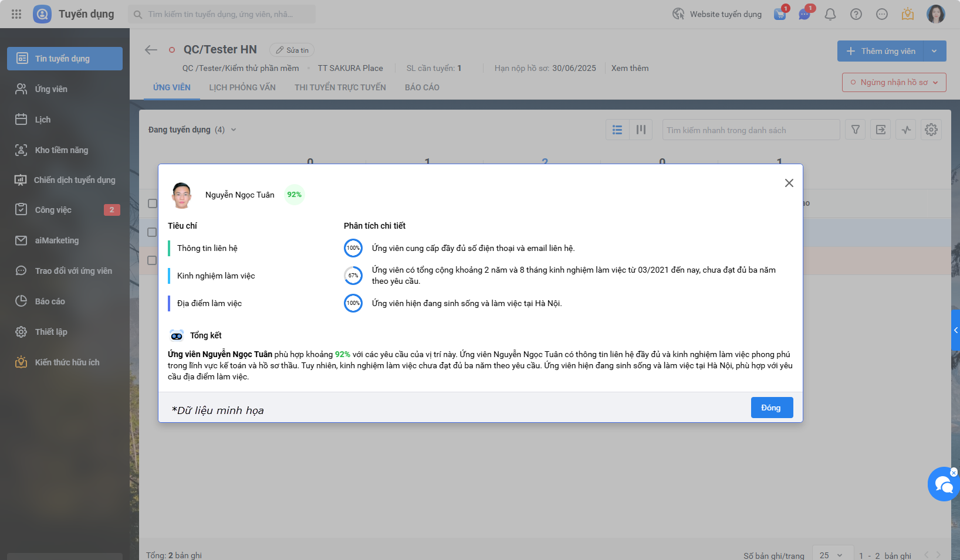Open the Báo cáo tab
Image resolution: width=960 pixels, height=560 pixels.
[x=422, y=87]
